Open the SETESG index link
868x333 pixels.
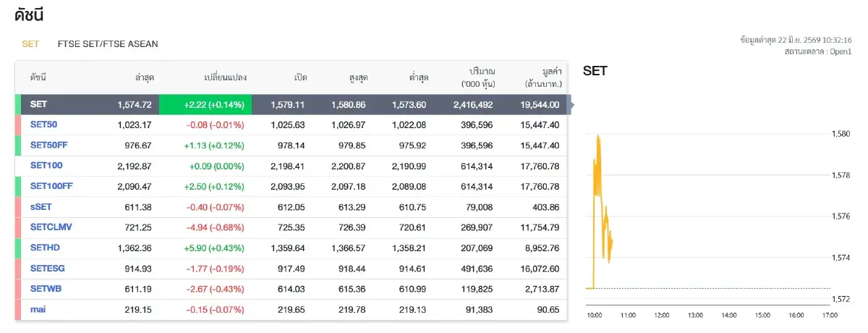pyautogui.click(x=48, y=269)
